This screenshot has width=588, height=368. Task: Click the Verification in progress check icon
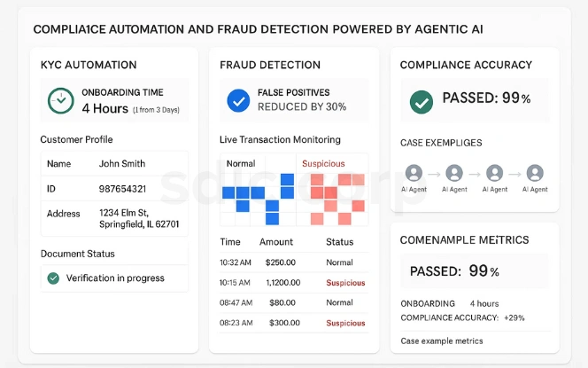coord(53,278)
